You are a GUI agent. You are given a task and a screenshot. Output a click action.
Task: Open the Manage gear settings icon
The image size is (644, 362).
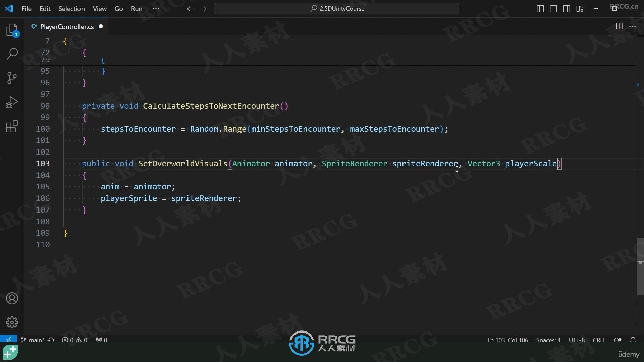[12, 322]
